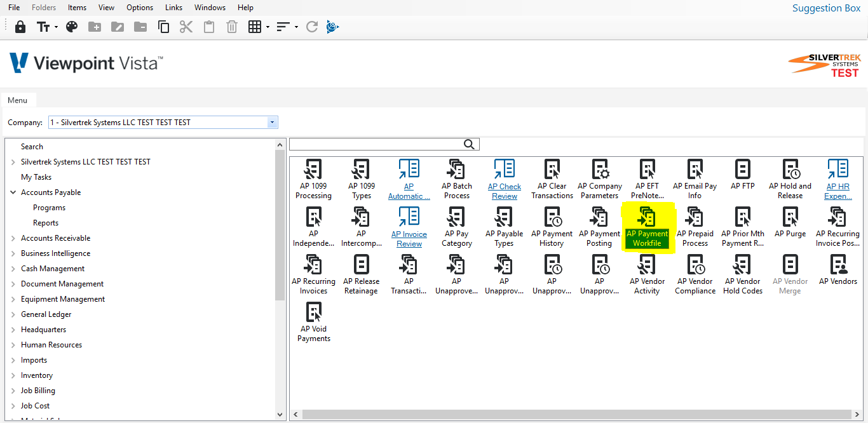Open the AP Invoice Review link
Viewport: 868px width, 423px height.
[409, 227]
